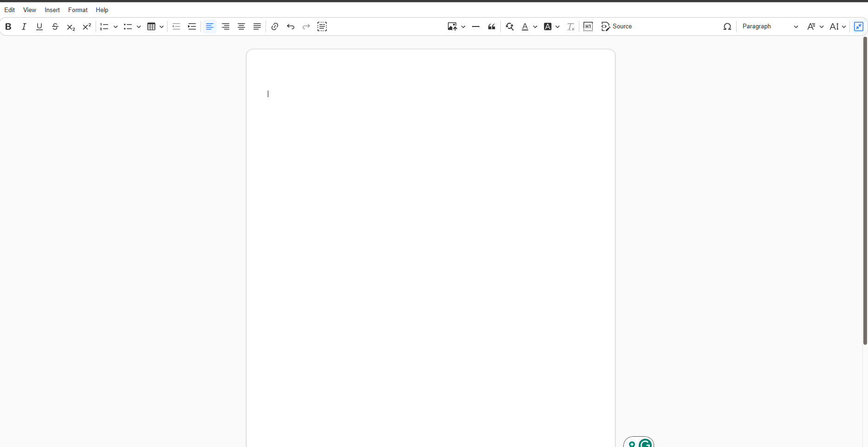The image size is (868, 447).
Task: Open the find and replace tool
Action: pyautogui.click(x=509, y=26)
